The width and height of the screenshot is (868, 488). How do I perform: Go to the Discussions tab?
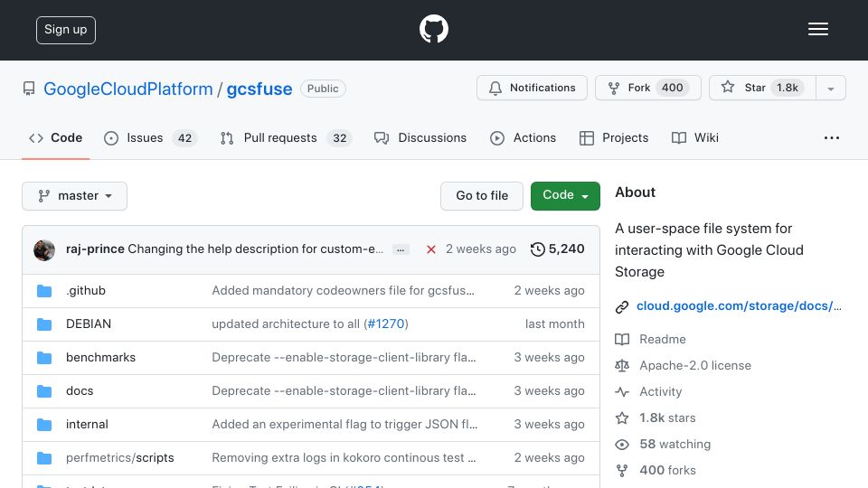420,137
